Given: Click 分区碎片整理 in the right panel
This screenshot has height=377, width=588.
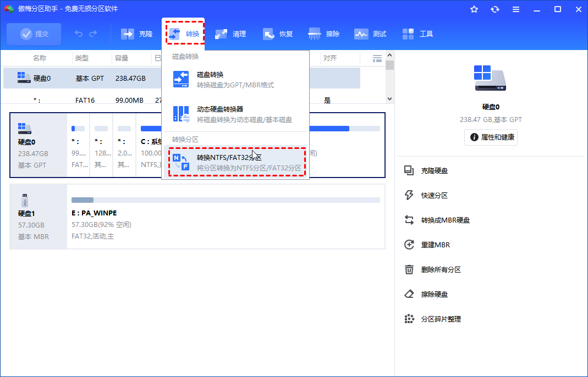Looking at the screenshot, I should [x=441, y=319].
